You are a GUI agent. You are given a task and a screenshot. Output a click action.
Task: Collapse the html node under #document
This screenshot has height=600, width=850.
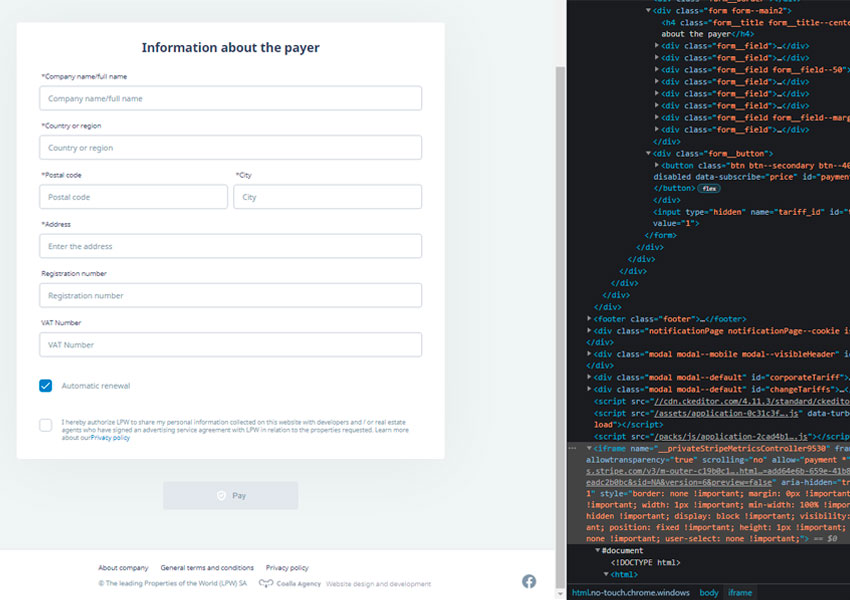pos(607,574)
